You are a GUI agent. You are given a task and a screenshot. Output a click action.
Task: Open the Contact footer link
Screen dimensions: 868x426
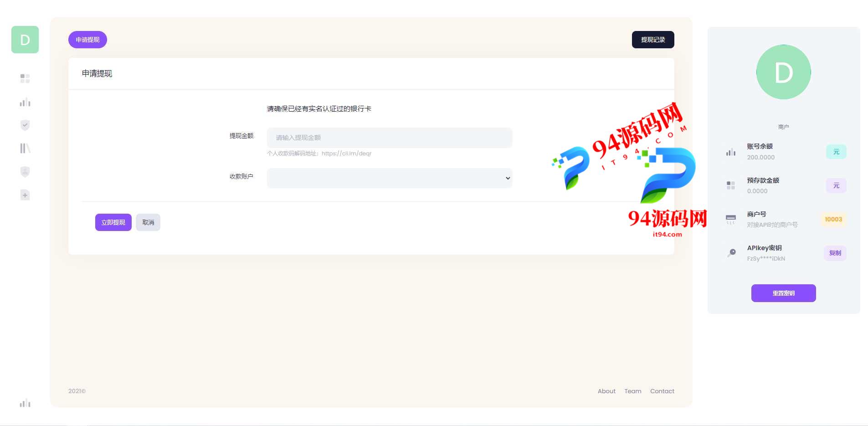[662, 391]
